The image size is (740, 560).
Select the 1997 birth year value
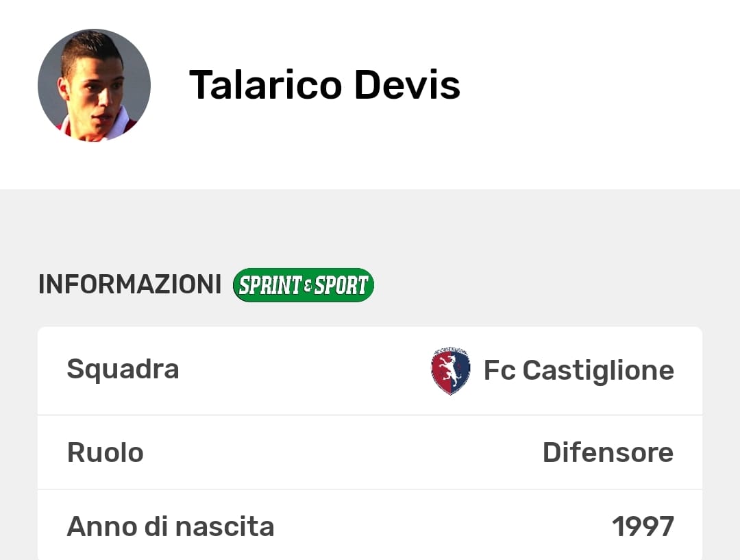pyautogui.click(x=643, y=526)
